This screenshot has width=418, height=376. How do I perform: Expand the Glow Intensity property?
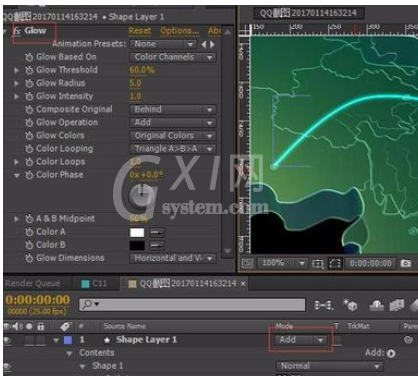[16, 97]
